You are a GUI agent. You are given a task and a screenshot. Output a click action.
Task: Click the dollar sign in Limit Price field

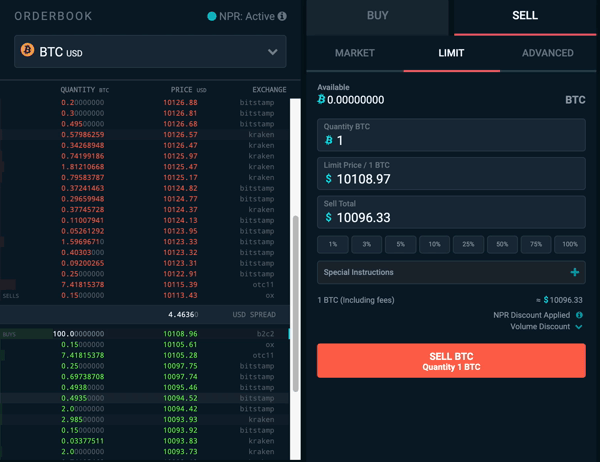[328, 178]
